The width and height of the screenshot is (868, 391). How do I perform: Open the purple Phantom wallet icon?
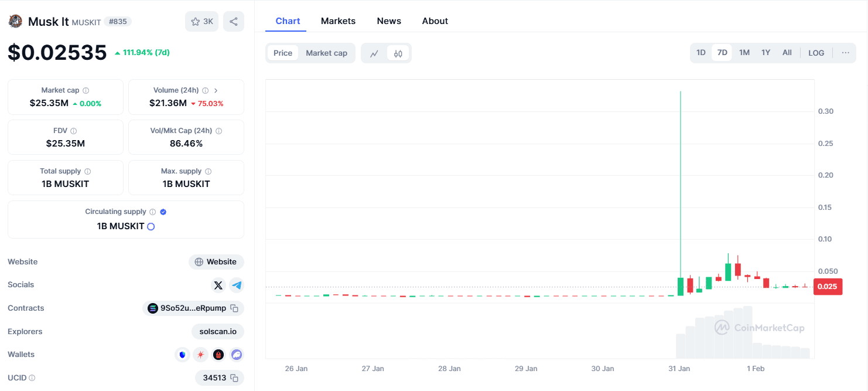237,355
